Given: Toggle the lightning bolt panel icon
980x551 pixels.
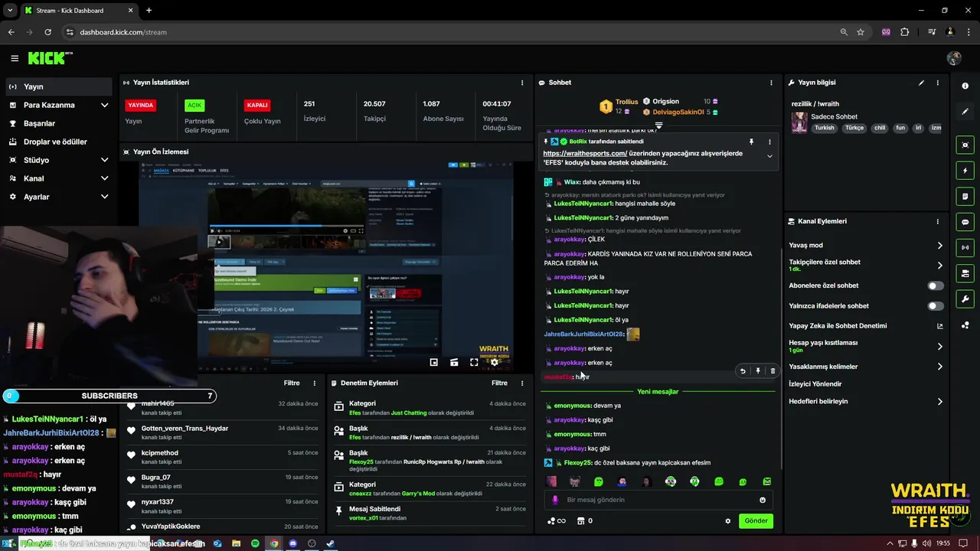Looking at the screenshot, I should click(965, 171).
